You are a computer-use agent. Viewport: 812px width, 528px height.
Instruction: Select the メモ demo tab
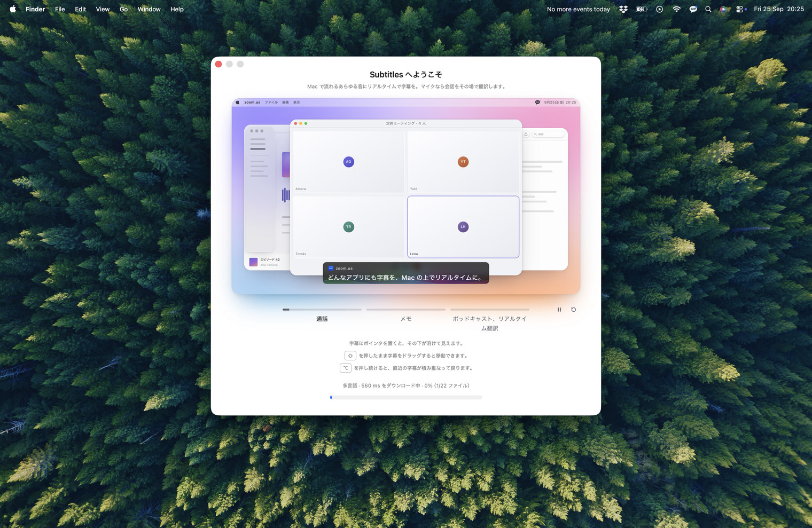[x=406, y=316]
